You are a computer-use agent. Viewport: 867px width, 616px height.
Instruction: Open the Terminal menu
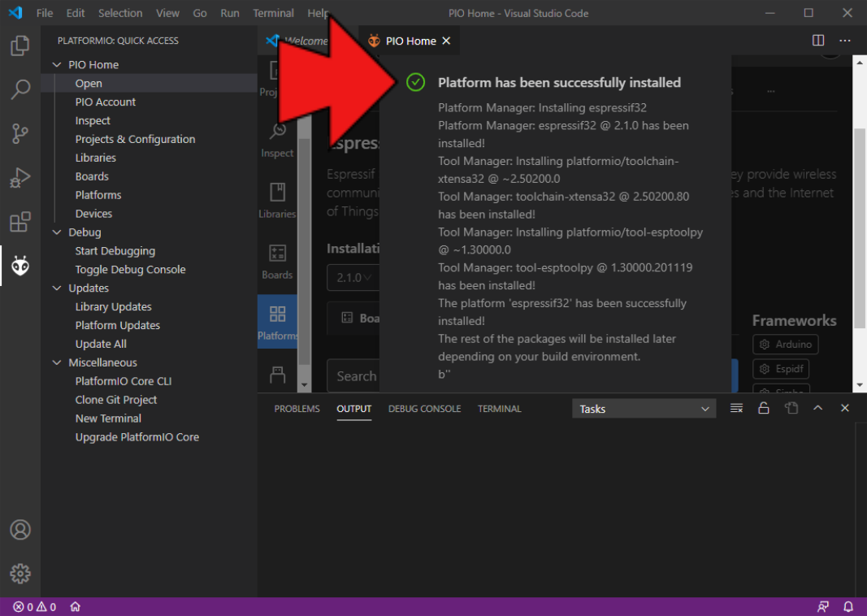click(273, 13)
